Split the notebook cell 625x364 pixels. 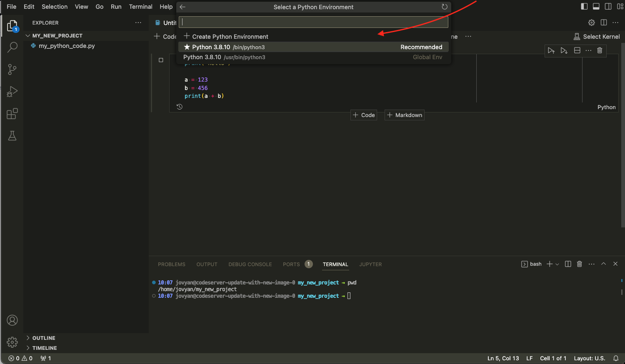coord(577,50)
